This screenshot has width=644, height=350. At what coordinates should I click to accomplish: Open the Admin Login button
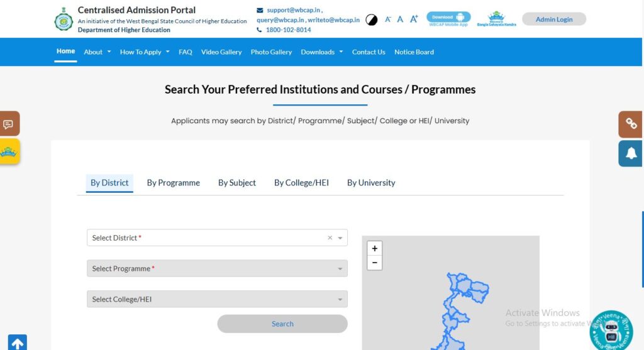click(553, 19)
